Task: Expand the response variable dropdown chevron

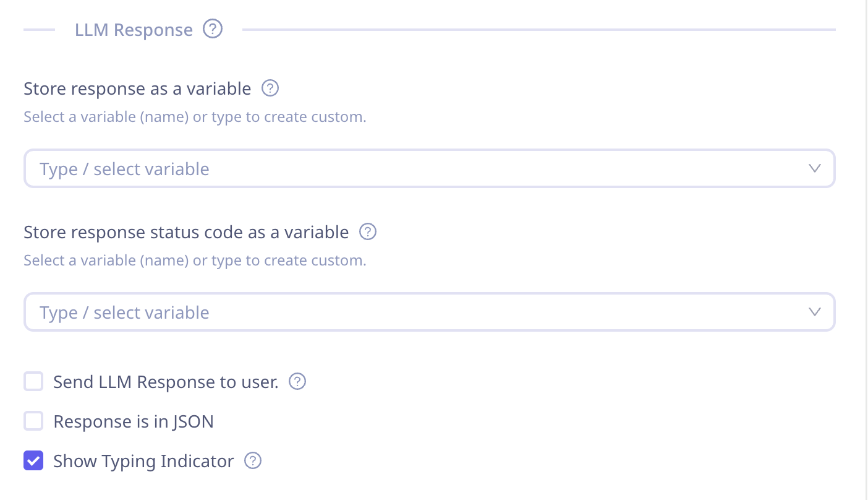Action: coord(815,168)
